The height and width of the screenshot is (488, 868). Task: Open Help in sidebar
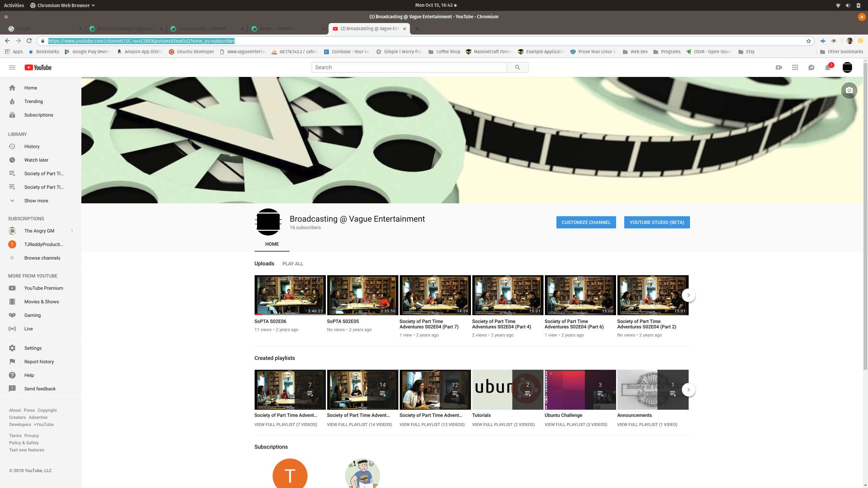pos(41,375)
